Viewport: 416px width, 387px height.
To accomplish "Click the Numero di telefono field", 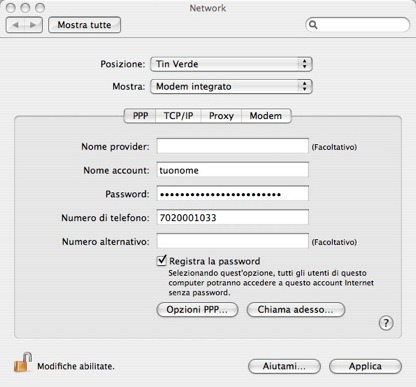I will click(233, 217).
